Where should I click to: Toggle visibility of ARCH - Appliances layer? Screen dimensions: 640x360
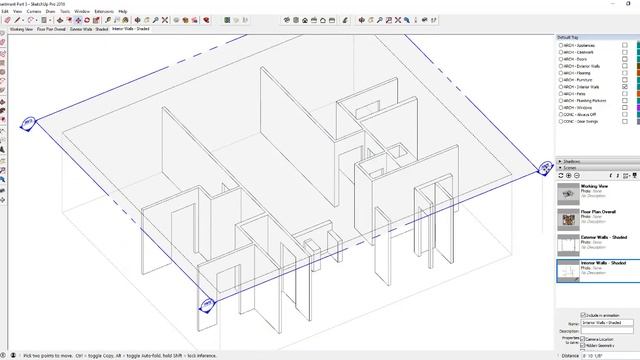pyautogui.click(x=624, y=45)
